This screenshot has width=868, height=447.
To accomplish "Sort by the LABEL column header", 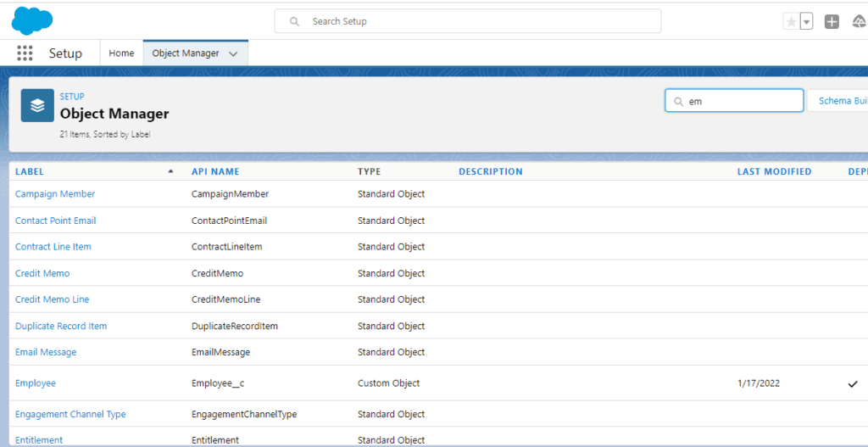I will [30, 171].
